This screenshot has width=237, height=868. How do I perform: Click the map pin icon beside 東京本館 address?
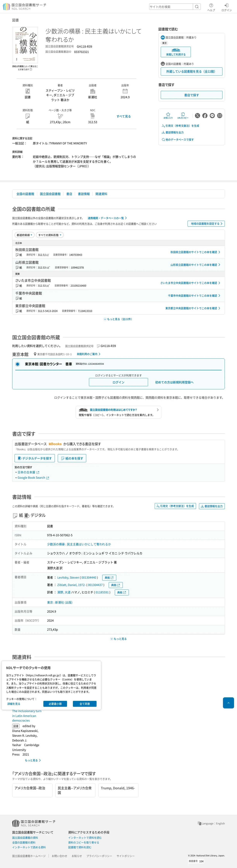(35, 354)
